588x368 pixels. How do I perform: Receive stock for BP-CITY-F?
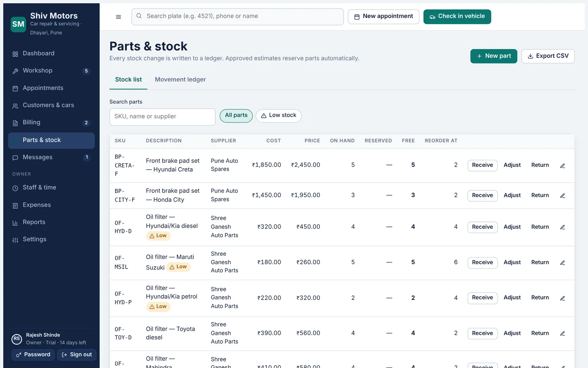pos(483,195)
